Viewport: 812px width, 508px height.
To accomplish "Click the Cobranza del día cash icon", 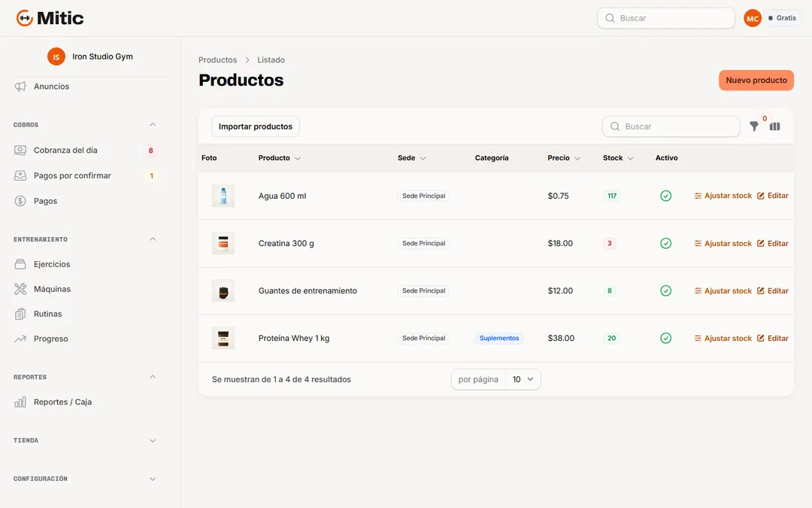I will 20,151.
